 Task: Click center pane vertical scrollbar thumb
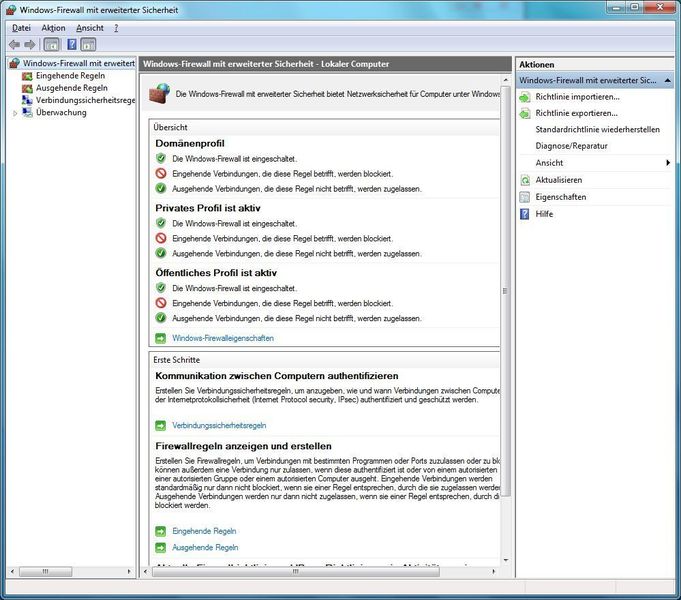point(505,291)
